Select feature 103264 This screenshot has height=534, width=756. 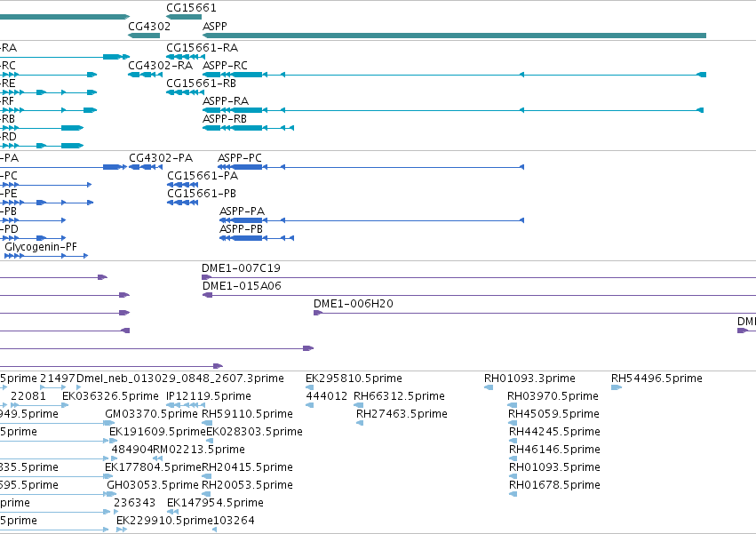[234, 521]
